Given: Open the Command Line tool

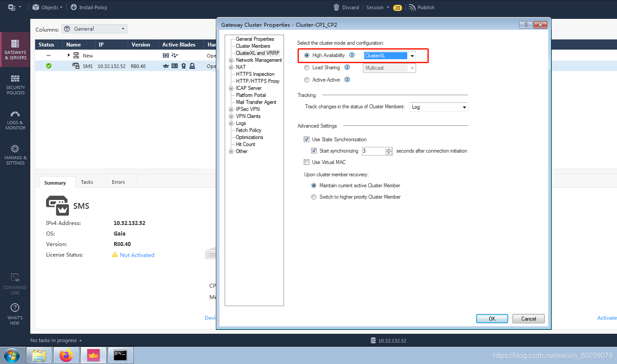Looking at the screenshot, I should [15, 284].
